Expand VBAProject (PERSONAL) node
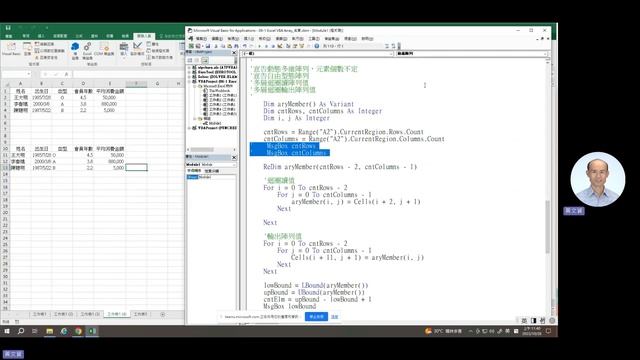The image size is (640, 360). pos(189,128)
